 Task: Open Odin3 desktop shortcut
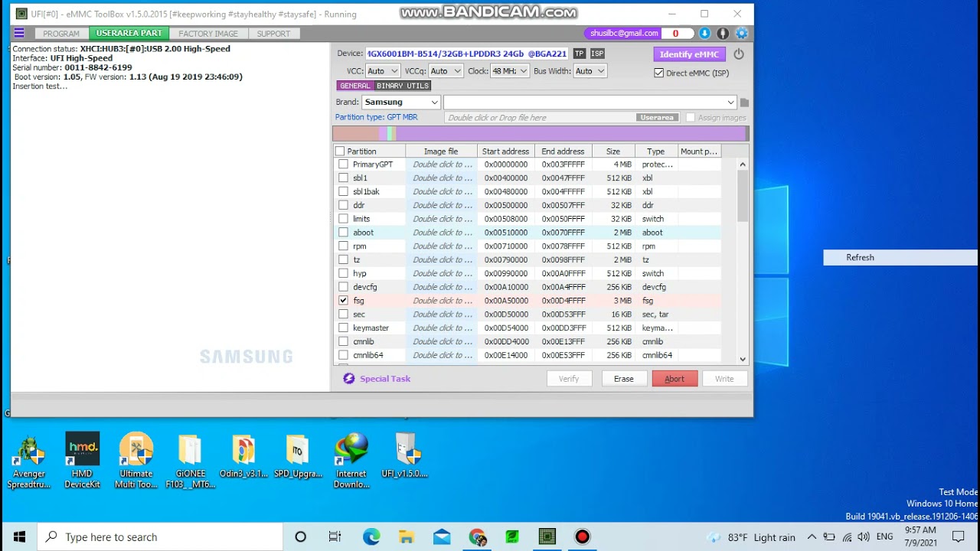pyautogui.click(x=243, y=457)
